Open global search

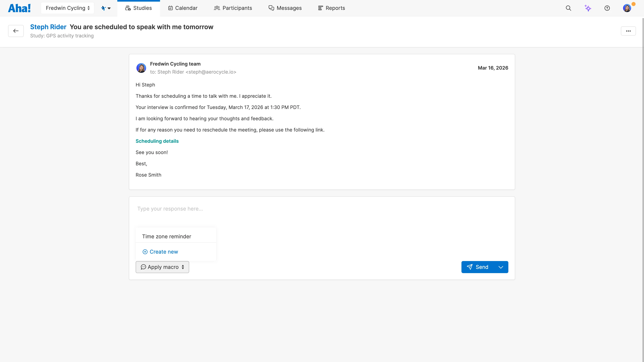pos(569,8)
